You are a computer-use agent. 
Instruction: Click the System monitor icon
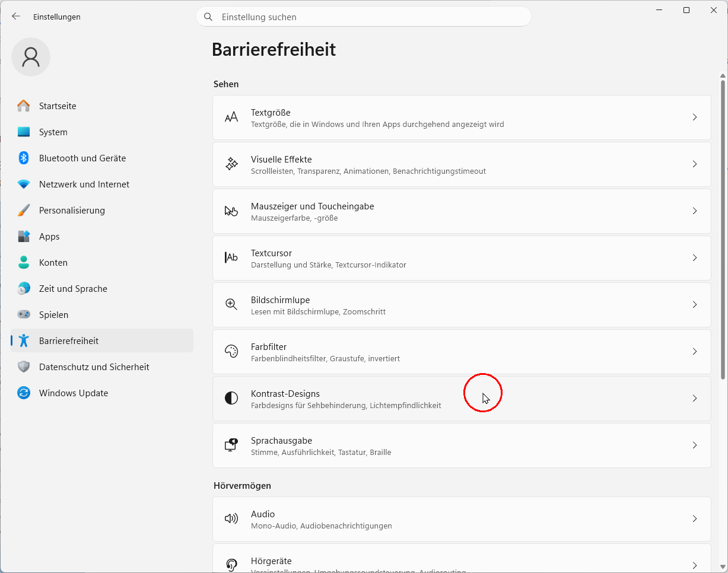[x=24, y=132]
